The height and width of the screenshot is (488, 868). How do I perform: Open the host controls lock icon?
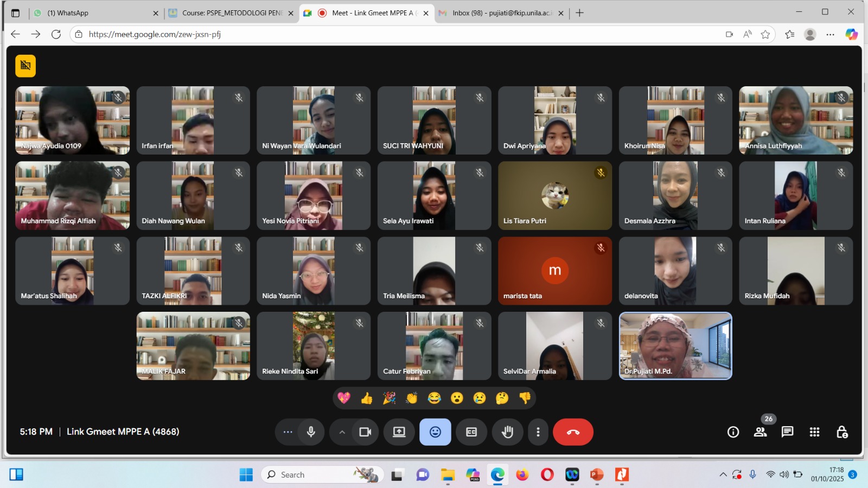pos(842,432)
